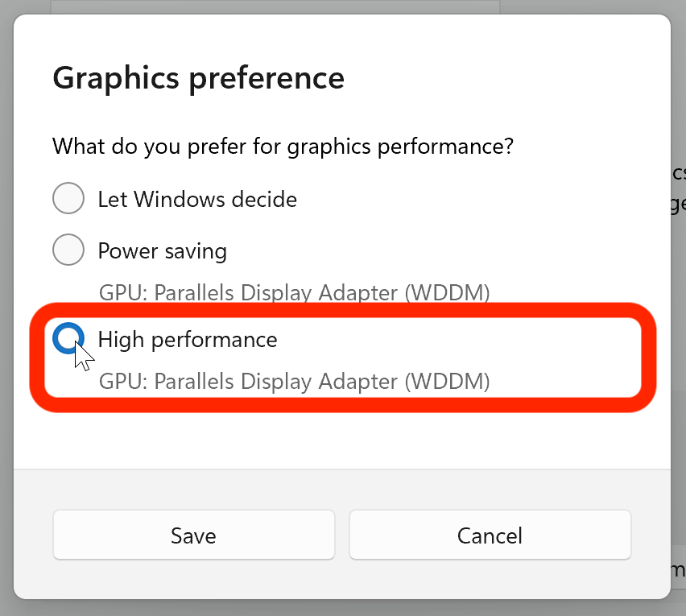Click the unselected Power saving radio circle

point(68,250)
